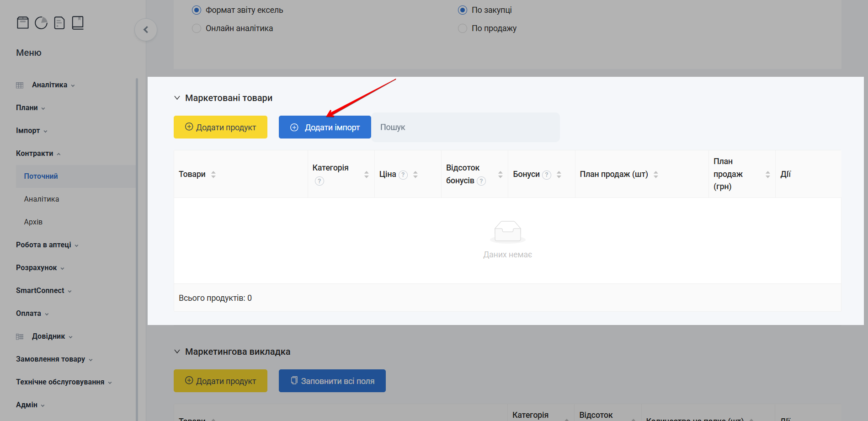Collapse the sidebar with the arrow button

pyautogui.click(x=146, y=30)
